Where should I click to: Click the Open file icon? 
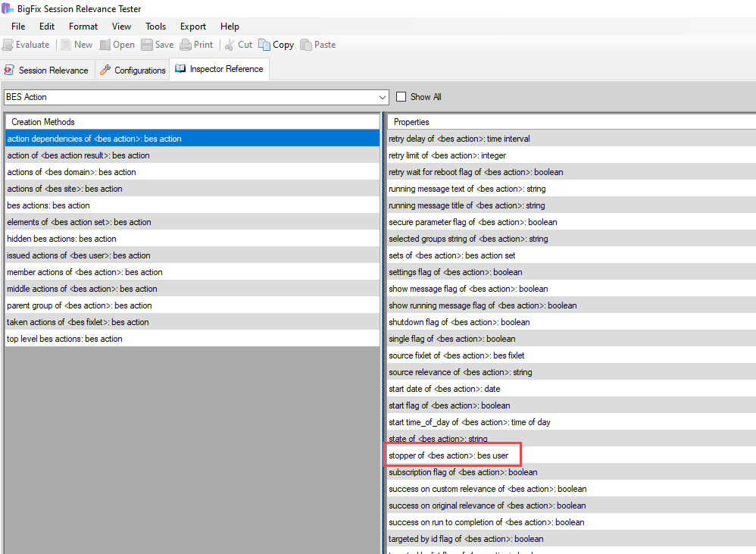(x=105, y=45)
